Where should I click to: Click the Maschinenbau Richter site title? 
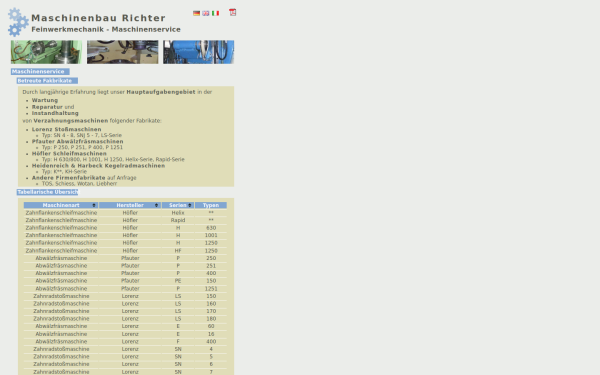[98, 18]
